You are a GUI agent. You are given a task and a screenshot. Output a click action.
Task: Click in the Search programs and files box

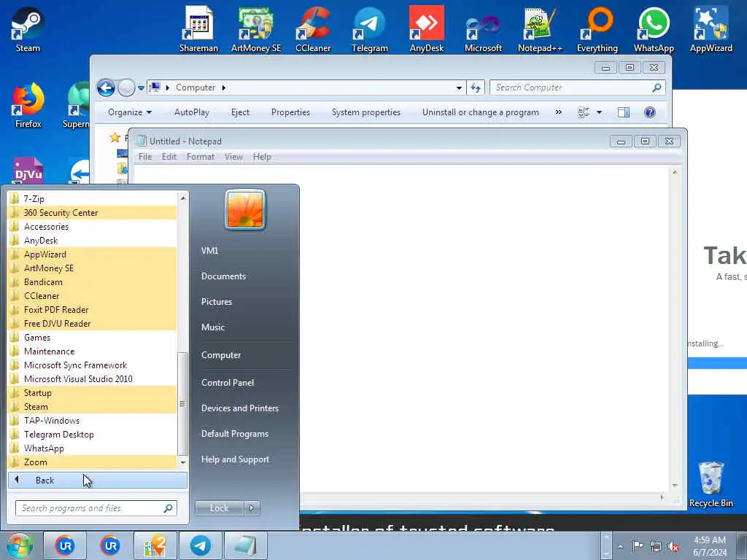pyautogui.click(x=96, y=508)
